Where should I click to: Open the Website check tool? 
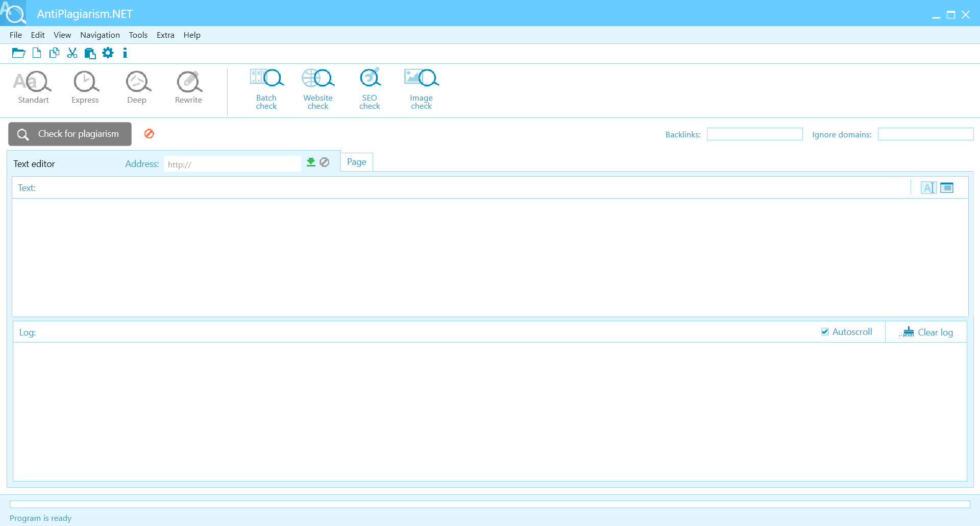[318, 89]
